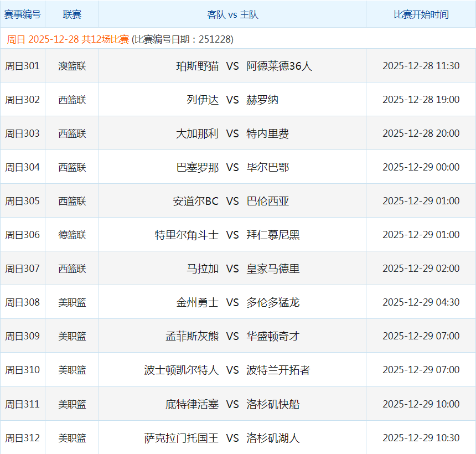Select away team 孟菲斯灰熊

click(192, 336)
